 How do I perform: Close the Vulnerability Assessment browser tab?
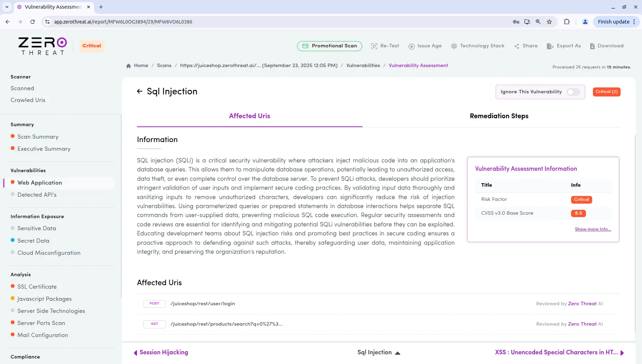(89, 7)
